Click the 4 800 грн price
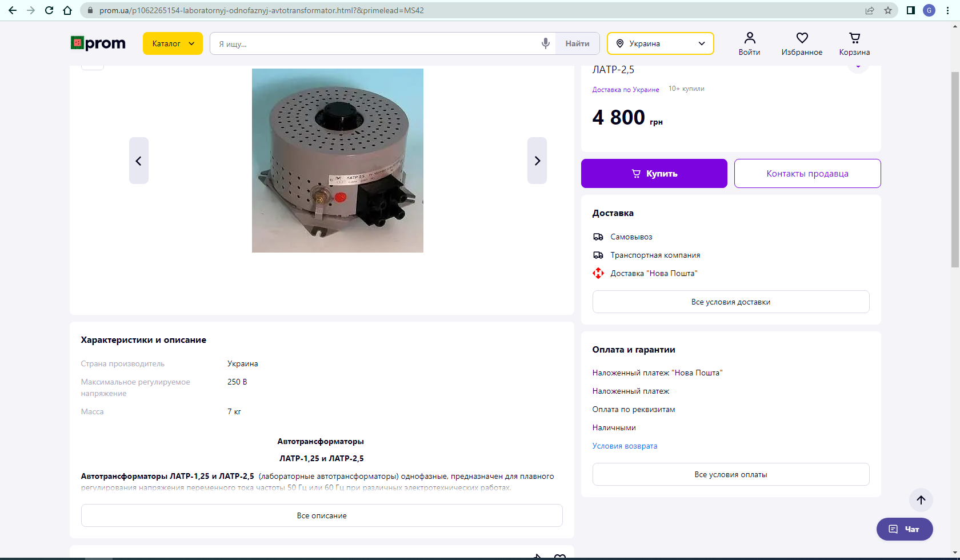 click(627, 117)
